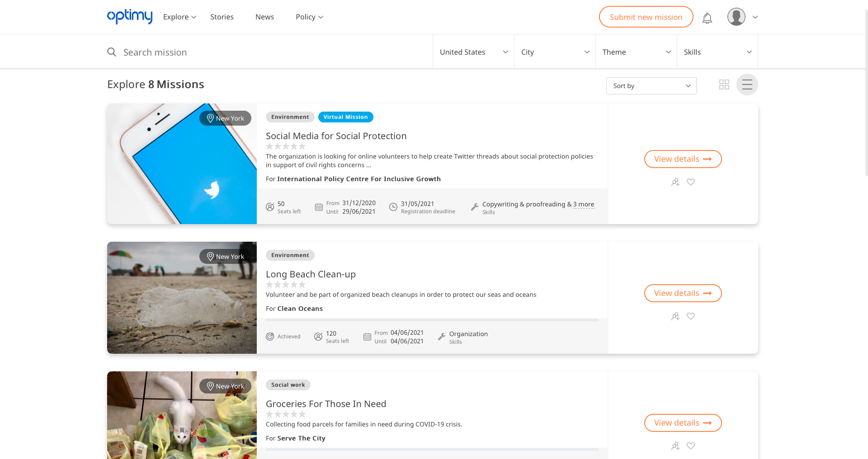Click the Groceries For Those In Need progress bar
868x459 pixels.
tap(432, 450)
